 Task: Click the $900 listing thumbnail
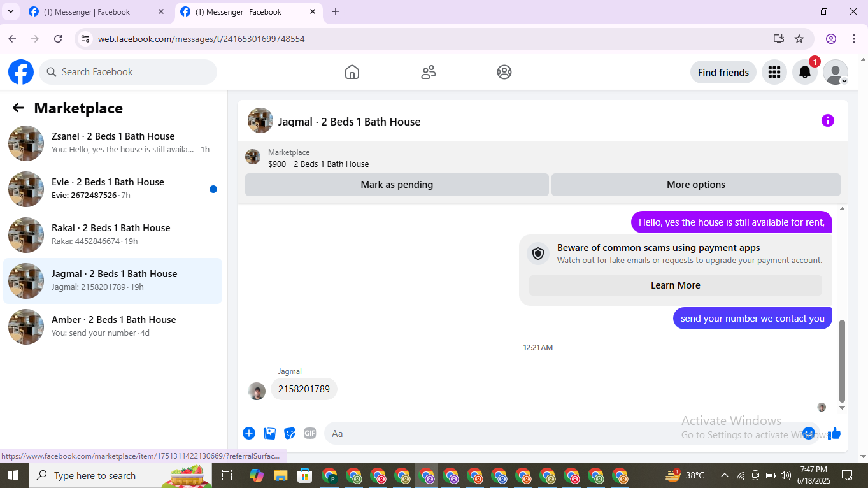[x=253, y=157]
